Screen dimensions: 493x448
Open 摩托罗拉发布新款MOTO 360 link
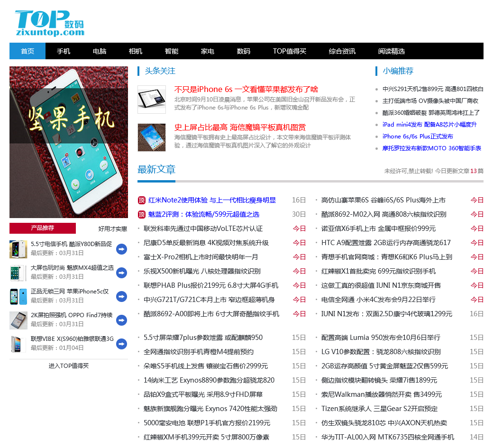[432, 148]
